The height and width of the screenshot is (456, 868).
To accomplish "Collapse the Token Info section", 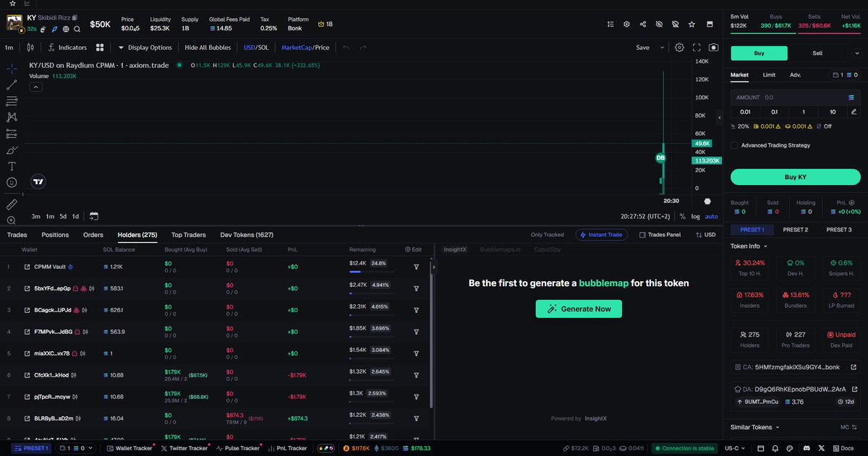I will [750, 246].
